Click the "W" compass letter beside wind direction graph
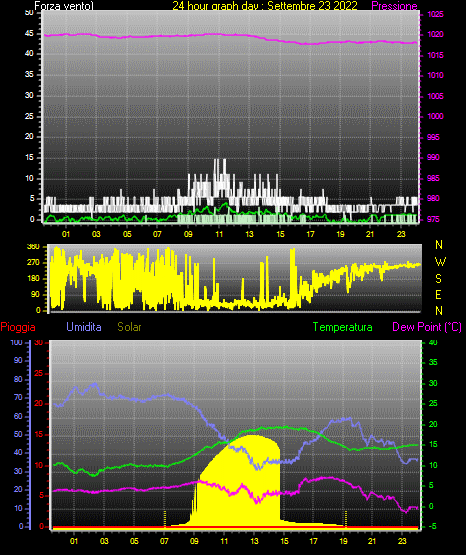The image size is (466, 555). tap(440, 262)
